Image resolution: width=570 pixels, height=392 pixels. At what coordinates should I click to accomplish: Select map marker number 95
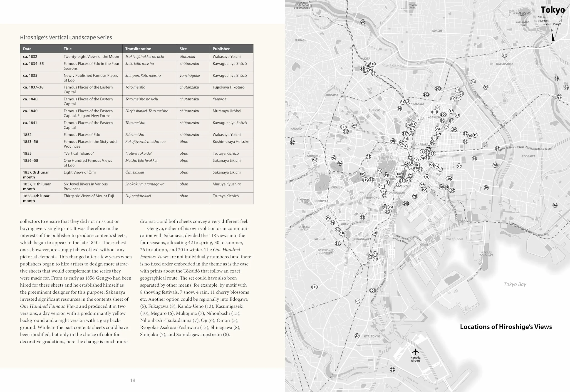(556, 78)
